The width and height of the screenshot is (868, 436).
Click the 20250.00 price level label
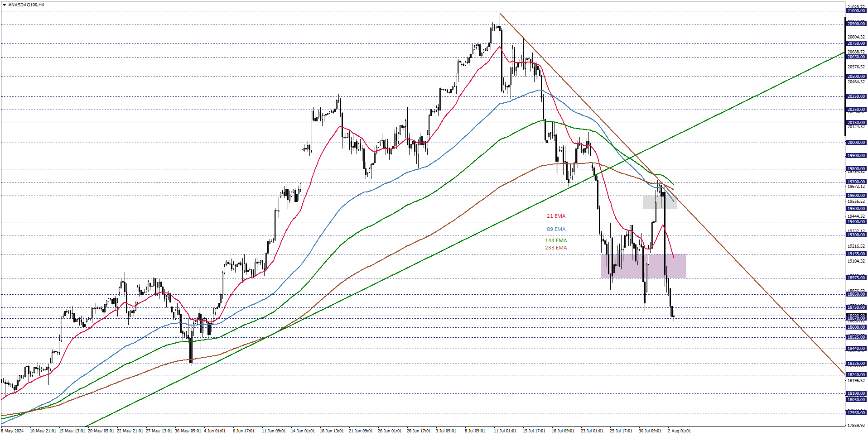coord(856,110)
